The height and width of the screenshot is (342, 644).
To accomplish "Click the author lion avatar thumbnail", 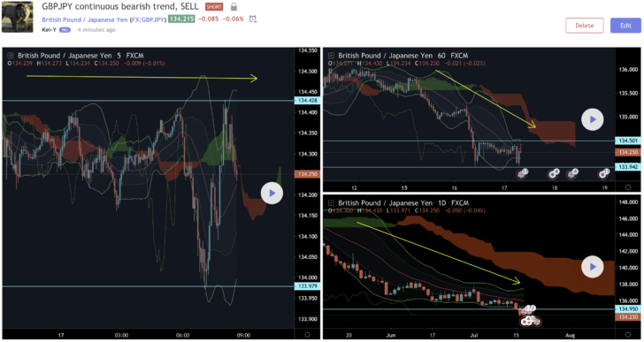I will tap(18, 17).
